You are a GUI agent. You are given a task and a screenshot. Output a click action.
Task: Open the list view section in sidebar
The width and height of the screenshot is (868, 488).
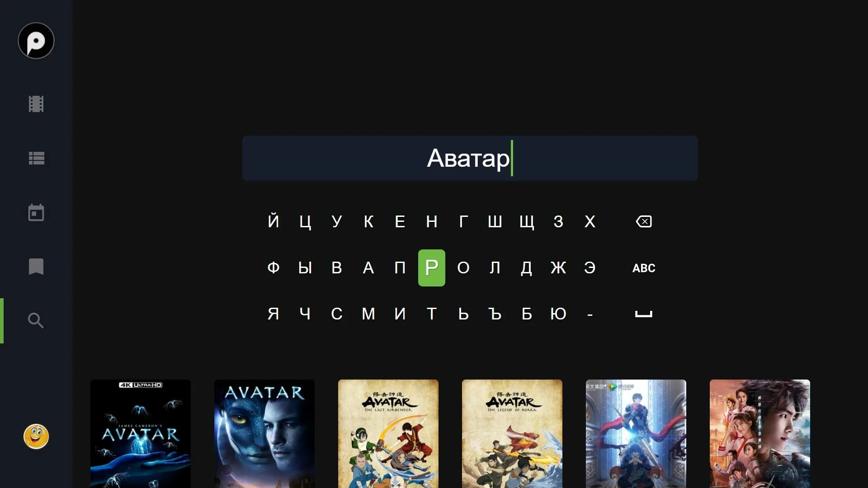pyautogui.click(x=36, y=158)
